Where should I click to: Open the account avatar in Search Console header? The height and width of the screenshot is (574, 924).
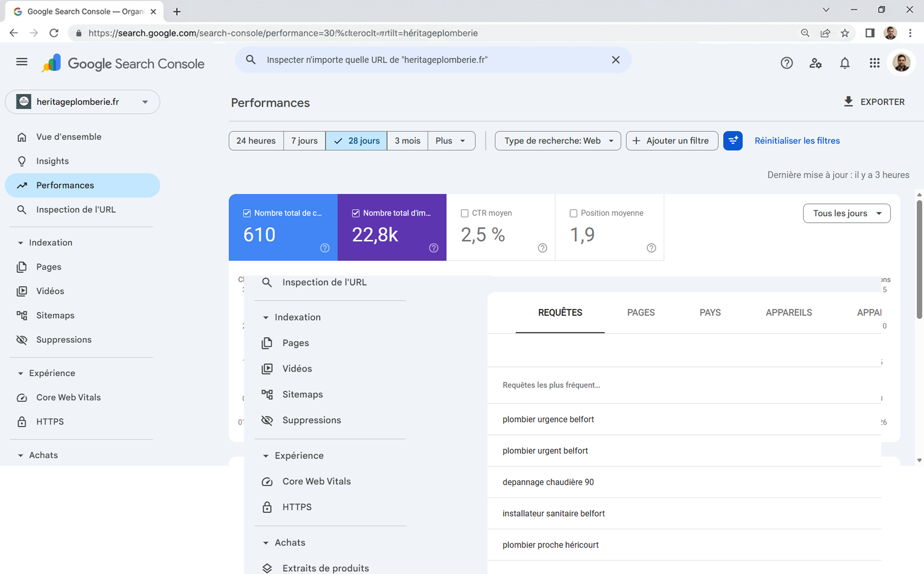[x=901, y=63]
